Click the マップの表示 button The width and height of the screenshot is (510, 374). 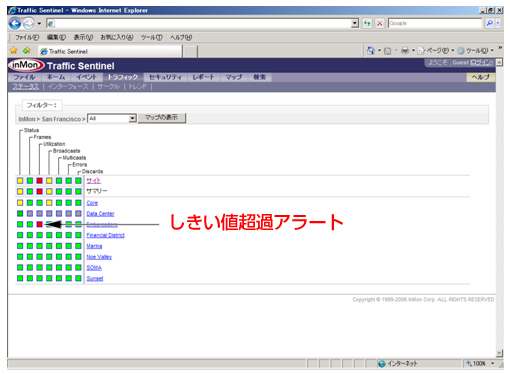pos(162,118)
